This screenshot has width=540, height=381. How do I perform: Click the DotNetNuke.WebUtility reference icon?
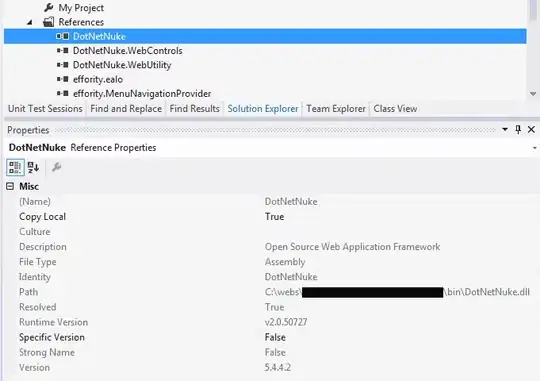62,65
